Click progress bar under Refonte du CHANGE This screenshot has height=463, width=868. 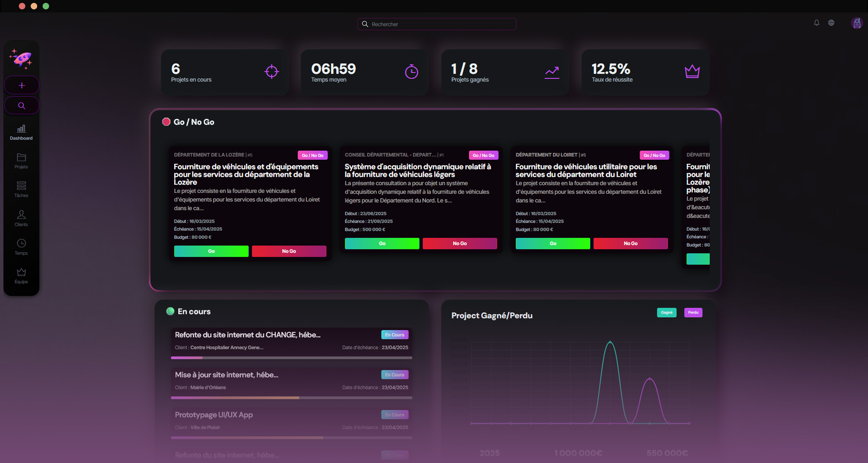[292, 358]
